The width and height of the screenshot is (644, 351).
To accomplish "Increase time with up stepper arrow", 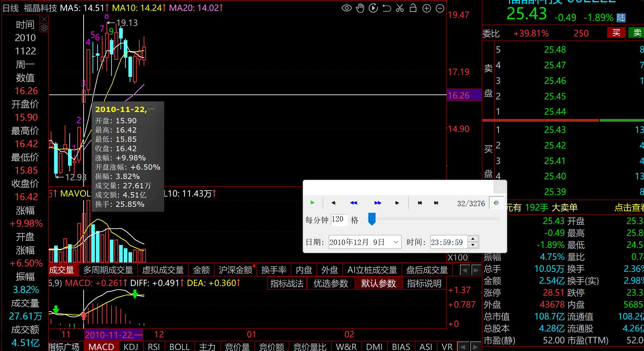I will [x=473, y=239].
